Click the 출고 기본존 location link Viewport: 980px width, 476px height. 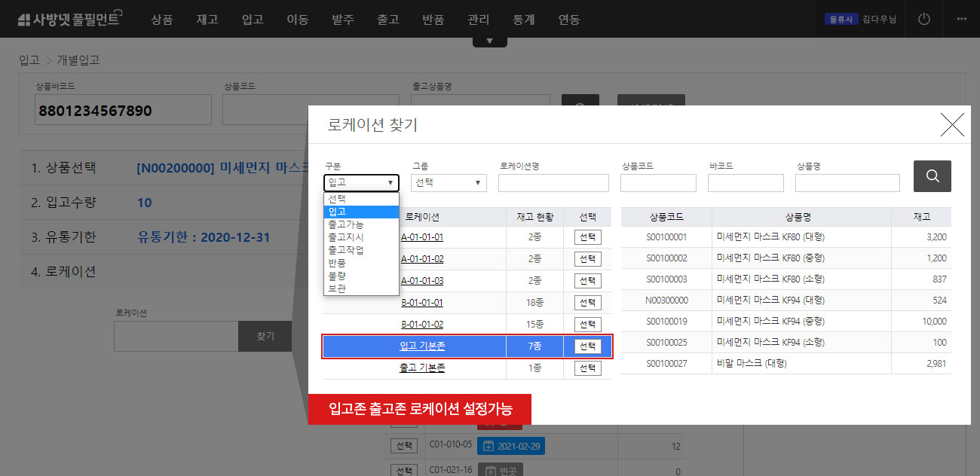pos(422,368)
